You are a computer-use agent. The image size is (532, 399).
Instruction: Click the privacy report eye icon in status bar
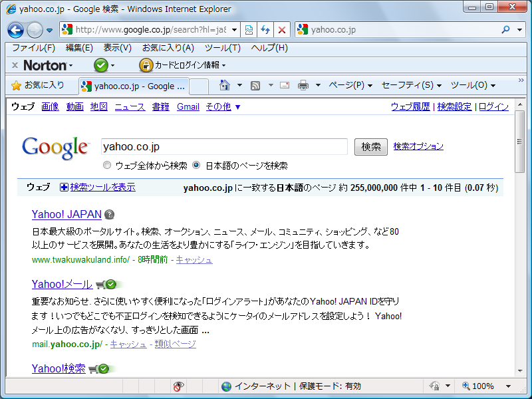pyautogui.click(x=178, y=386)
